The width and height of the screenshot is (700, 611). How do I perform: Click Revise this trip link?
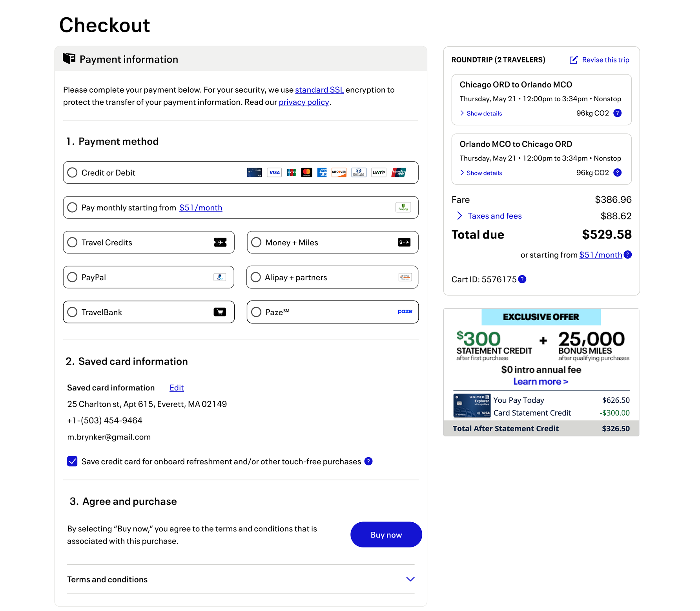coord(605,60)
